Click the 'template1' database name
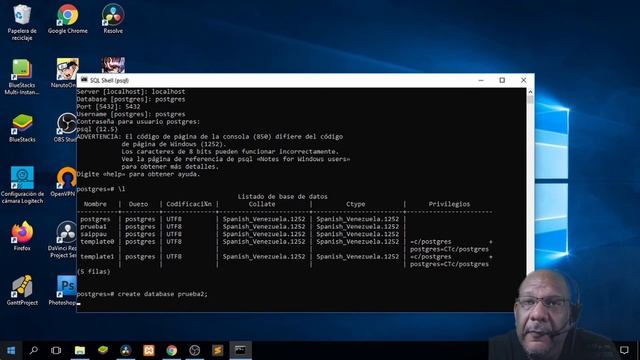 tap(97, 257)
